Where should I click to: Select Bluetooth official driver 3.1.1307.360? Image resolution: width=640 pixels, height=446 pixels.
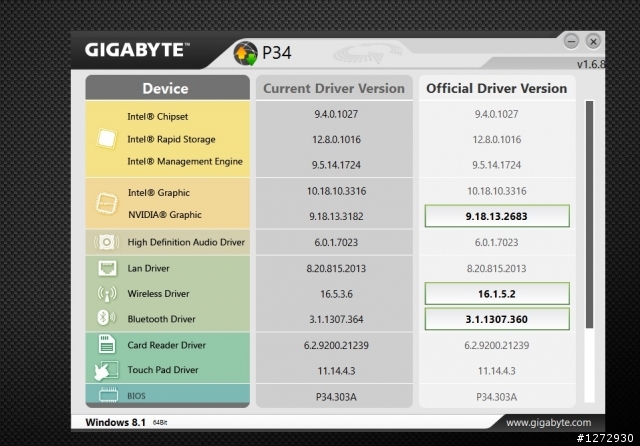point(497,319)
